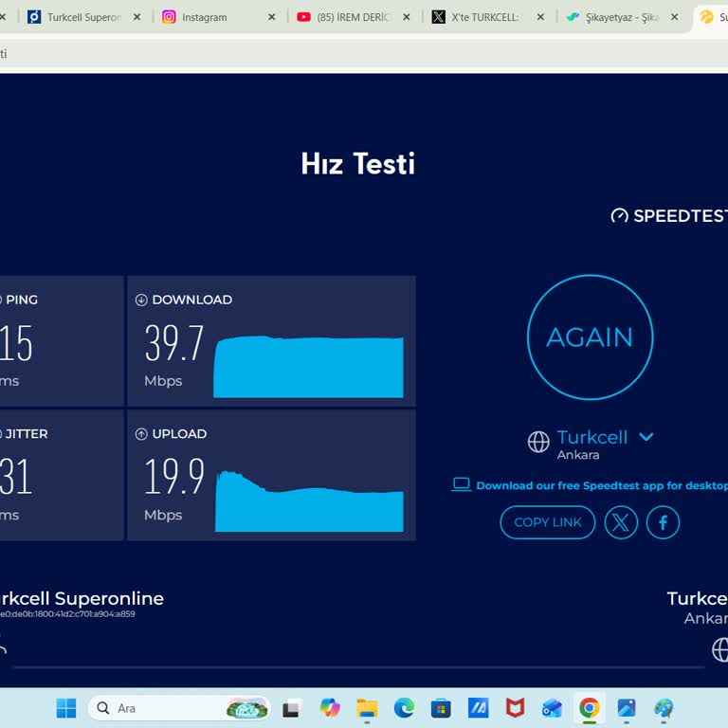Share result via the X icon
The height and width of the screenshot is (728, 728).
pos(621,522)
